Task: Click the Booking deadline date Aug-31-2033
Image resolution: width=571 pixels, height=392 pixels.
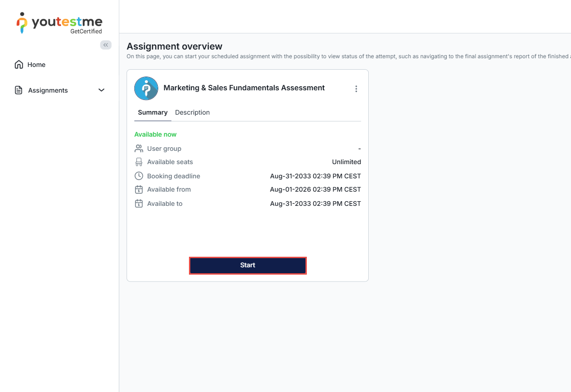Action: point(316,176)
